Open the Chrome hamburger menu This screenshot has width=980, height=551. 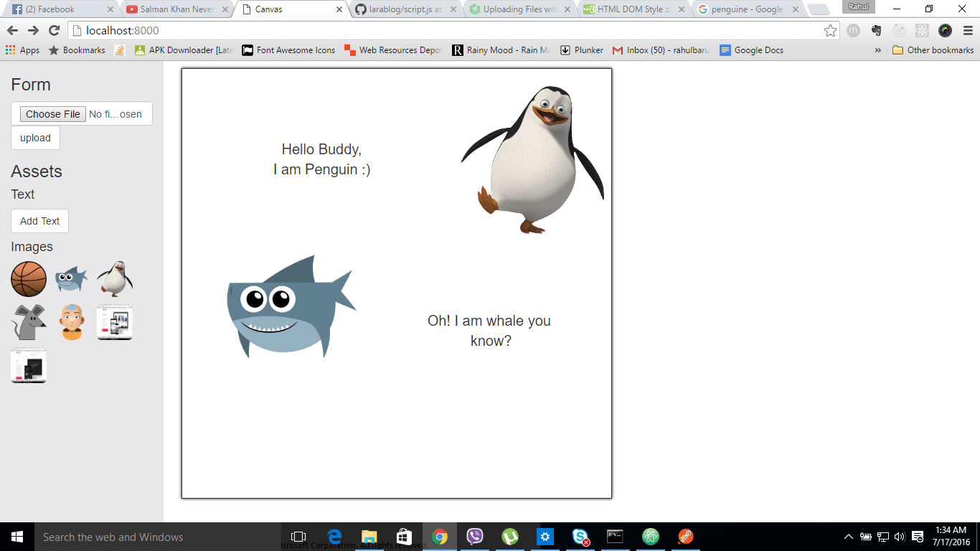(968, 31)
